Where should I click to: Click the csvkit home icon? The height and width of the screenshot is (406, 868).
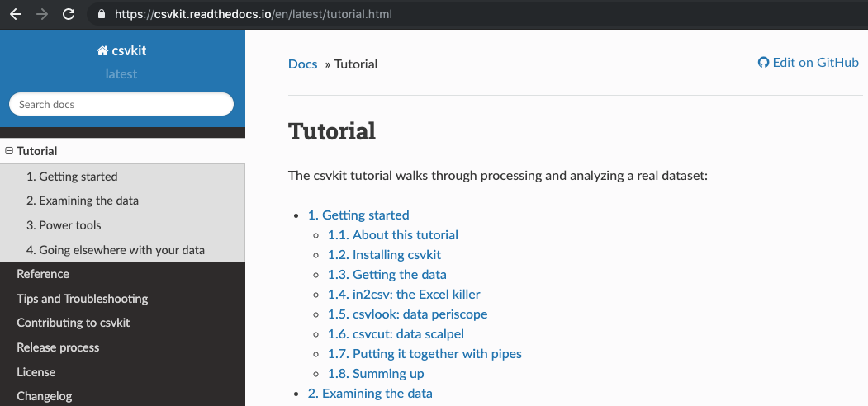[102, 51]
